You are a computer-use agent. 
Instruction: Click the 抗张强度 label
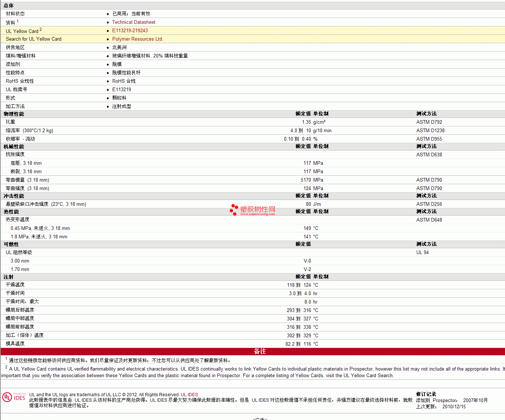click(15, 155)
